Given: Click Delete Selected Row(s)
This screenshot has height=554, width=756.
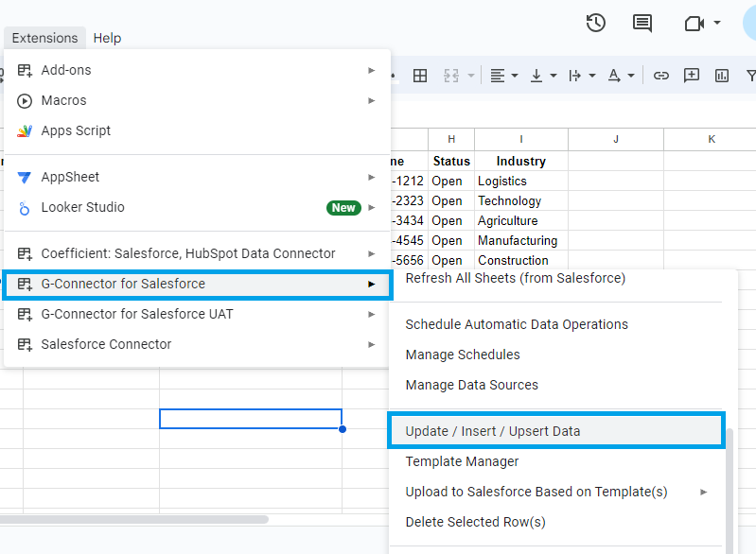Looking at the screenshot, I should (475, 522).
